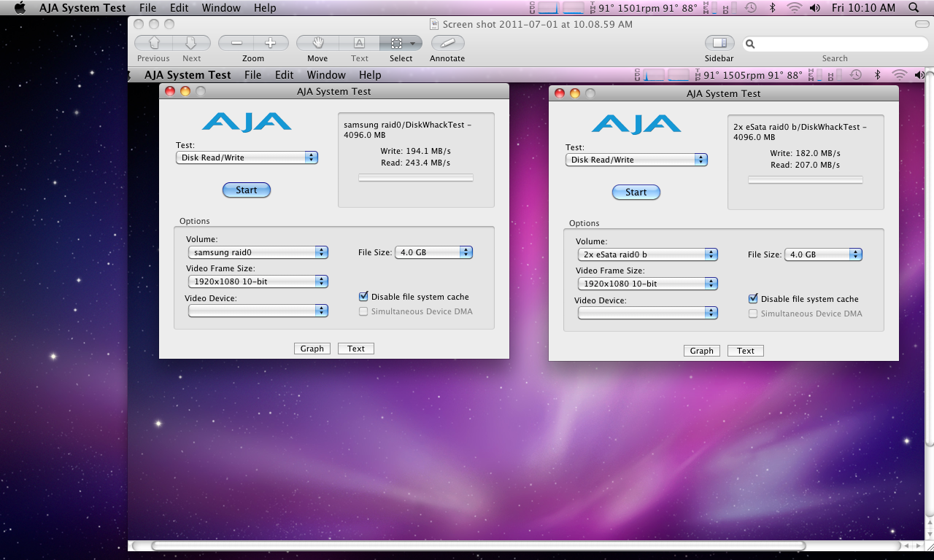Click Help in the captured inner menu bar

click(370, 75)
